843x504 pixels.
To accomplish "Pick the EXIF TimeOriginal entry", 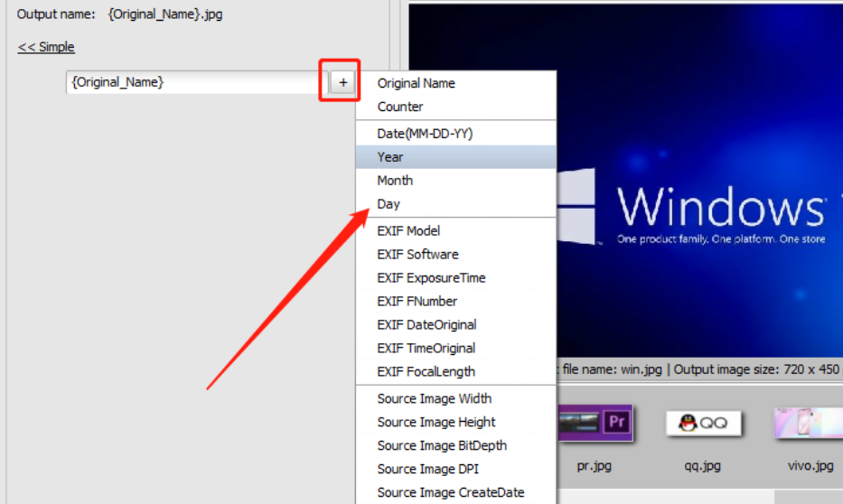I will (x=456, y=348).
